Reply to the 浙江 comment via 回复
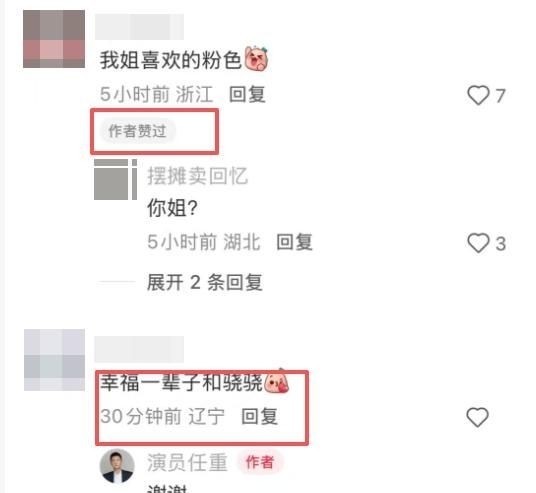 coord(247,94)
